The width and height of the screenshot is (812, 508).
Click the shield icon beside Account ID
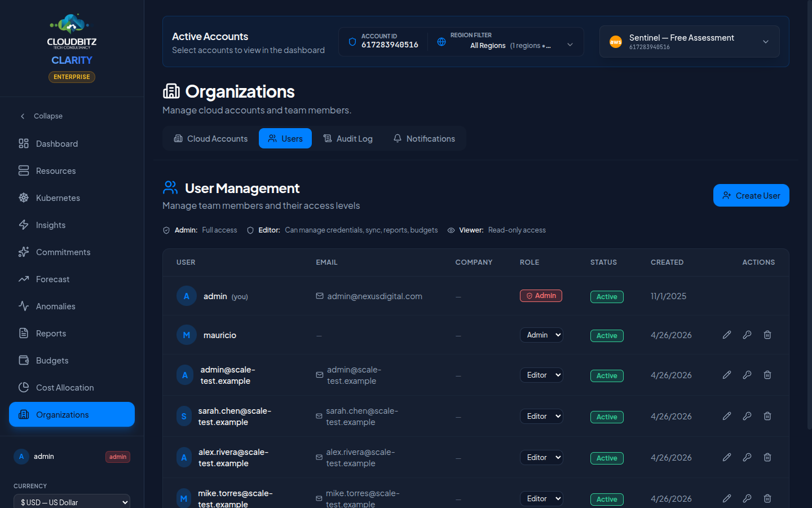352,42
